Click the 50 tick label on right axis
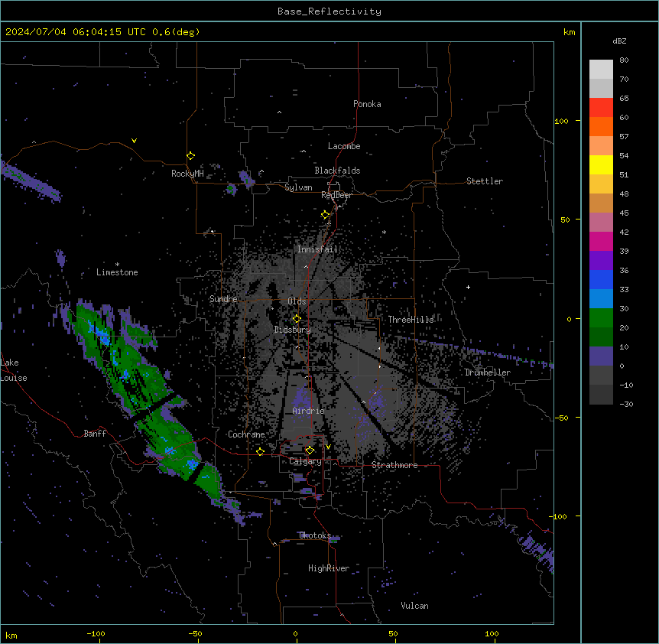Viewport: 659px width, 644px height. pyautogui.click(x=565, y=220)
